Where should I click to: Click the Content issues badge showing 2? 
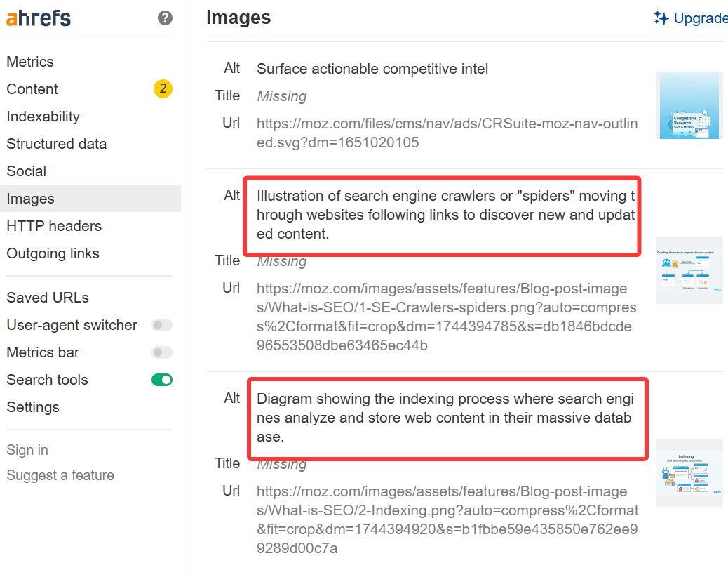pos(163,89)
